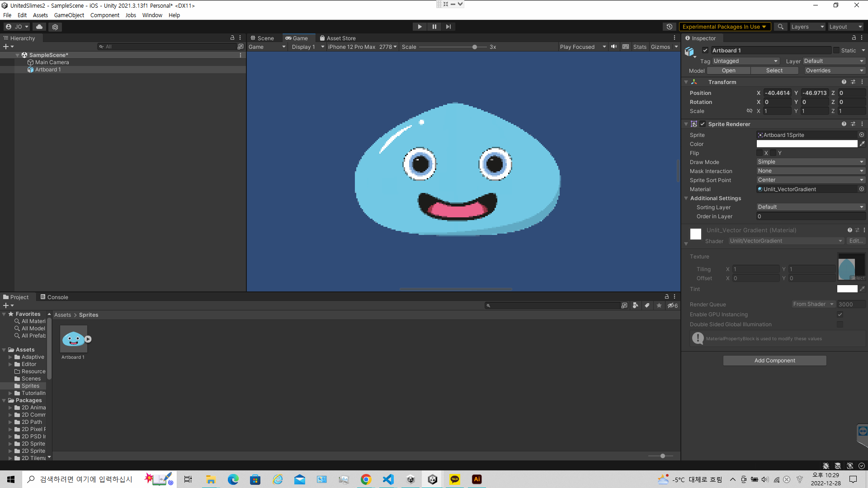Toggle Double Sided Global Illumination checkbox
The height and width of the screenshot is (488, 868).
pos(840,324)
